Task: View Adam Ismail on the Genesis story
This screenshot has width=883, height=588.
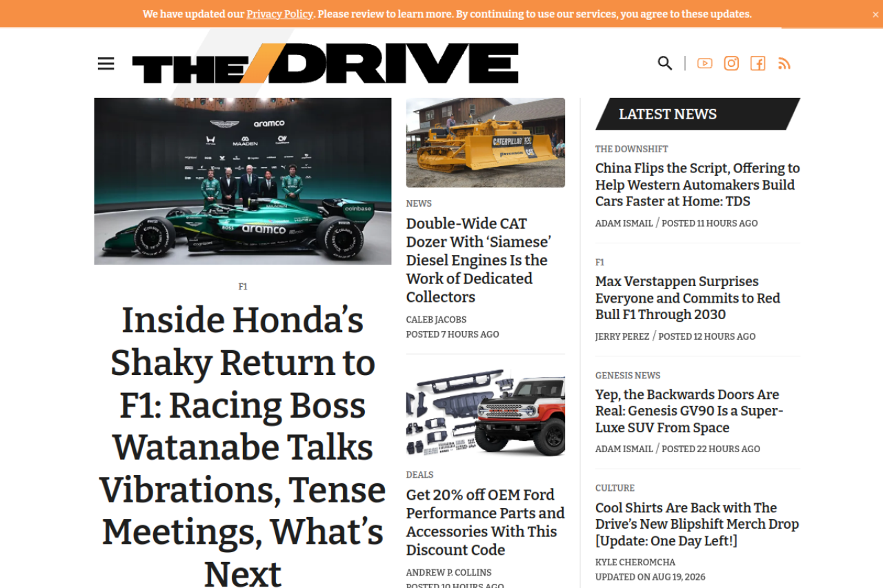Action: point(624,449)
